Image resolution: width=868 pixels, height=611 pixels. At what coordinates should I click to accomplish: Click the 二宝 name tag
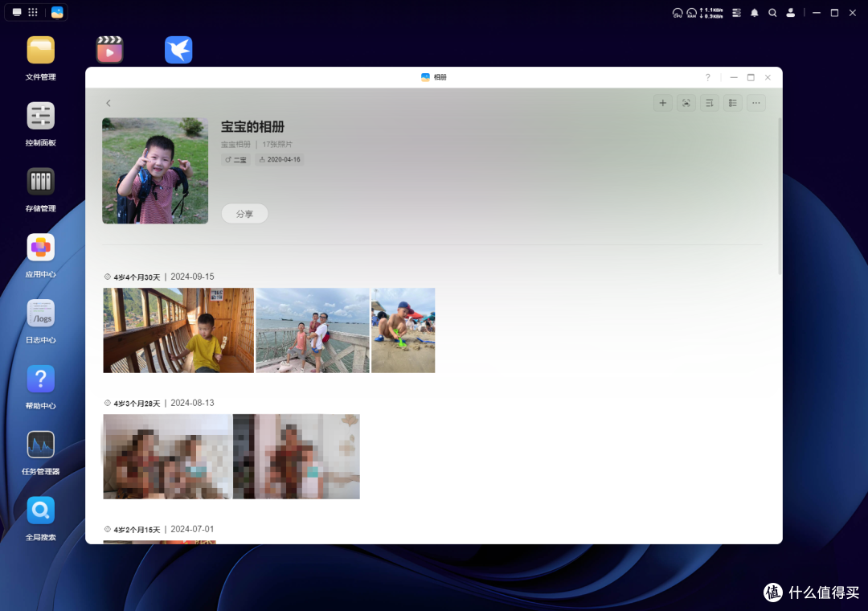click(x=235, y=159)
